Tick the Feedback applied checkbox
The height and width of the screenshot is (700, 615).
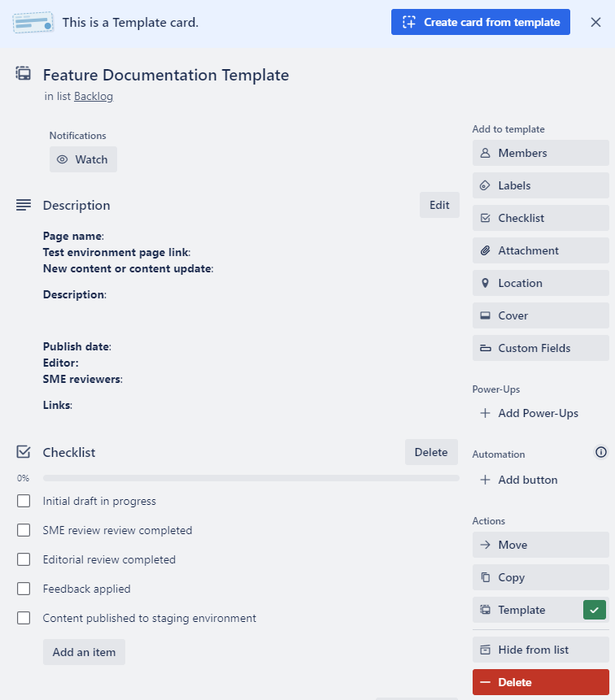click(24, 589)
